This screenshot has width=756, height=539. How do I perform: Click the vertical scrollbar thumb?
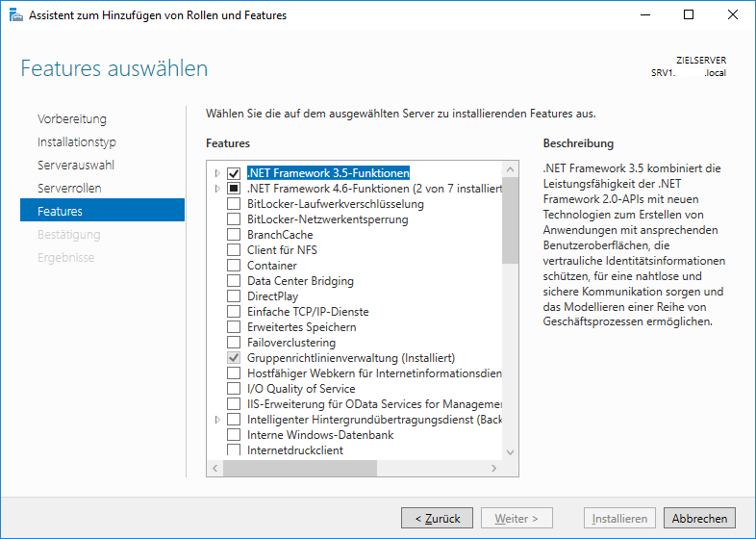click(510, 220)
